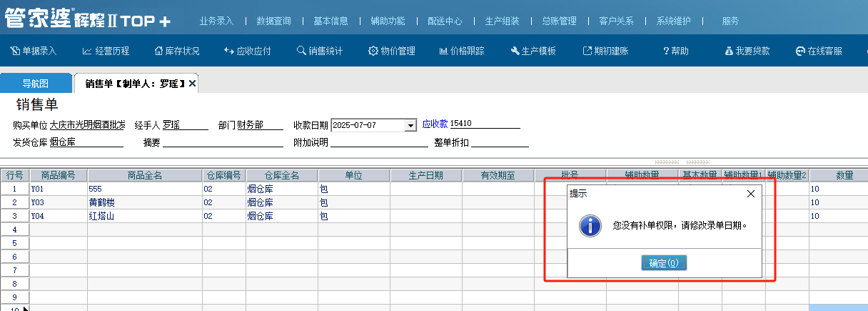Click the 价格跟踪 bar chart icon
The width and height of the screenshot is (868, 311).
pyautogui.click(x=443, y=51)
